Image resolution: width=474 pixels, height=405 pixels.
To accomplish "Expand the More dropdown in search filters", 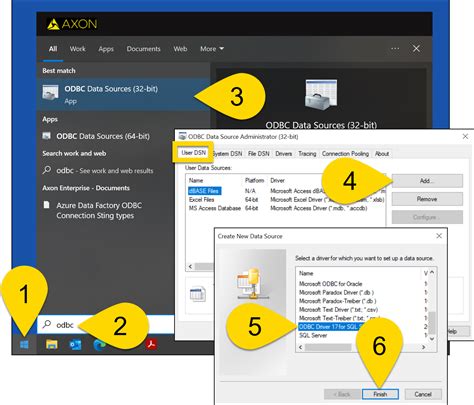I will (212, 49).
